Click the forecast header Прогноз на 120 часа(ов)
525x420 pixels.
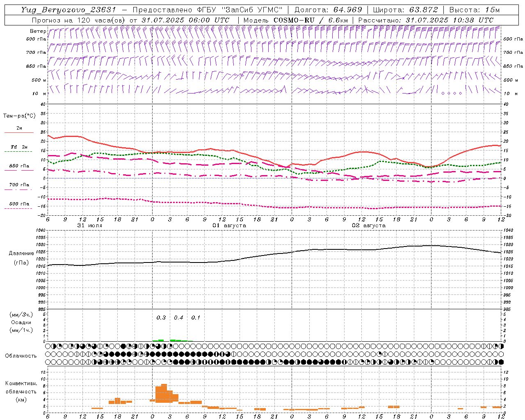tap(79, 20)
